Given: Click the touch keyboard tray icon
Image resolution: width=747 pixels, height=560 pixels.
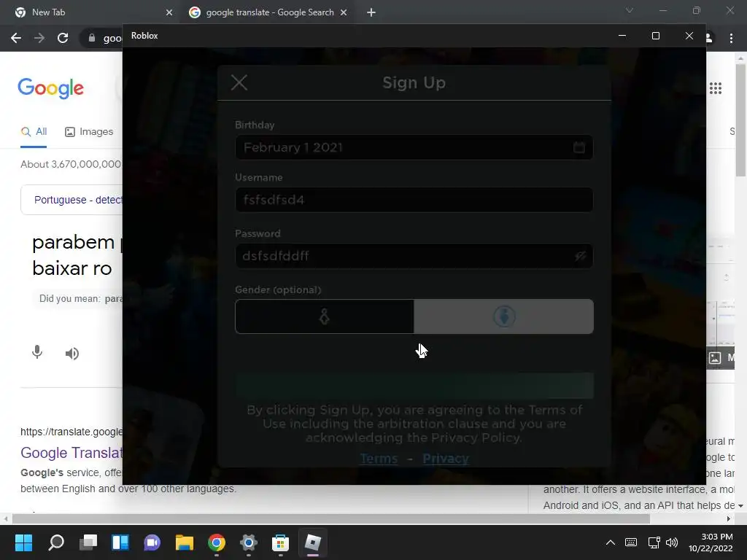Looking at the screenshot, I should 631,542.
